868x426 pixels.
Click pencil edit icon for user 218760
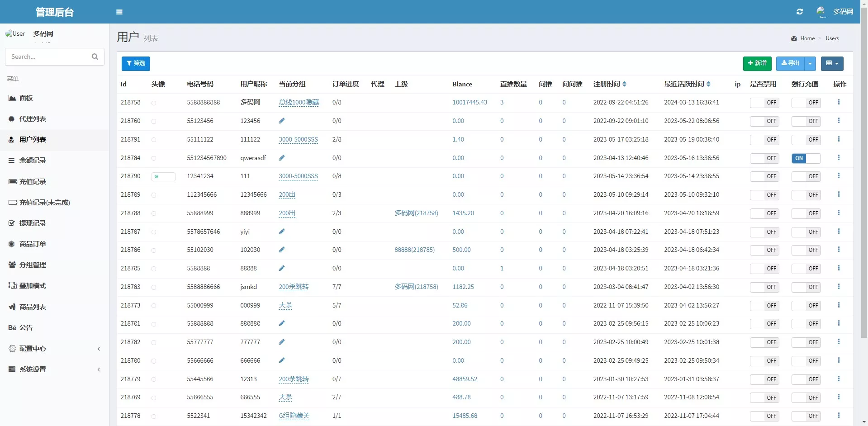[x=281, y=121]
